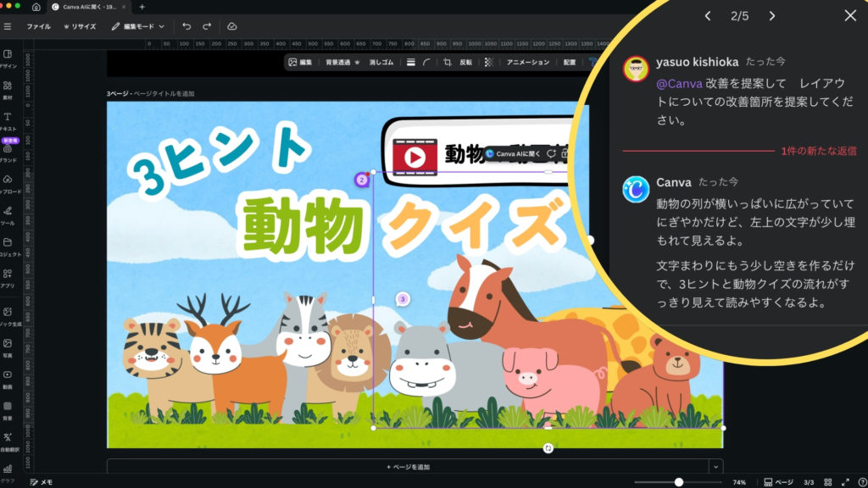Image resolution: width=868 pixels, height=488 pixels.
Task: Click the cloud save status icon
Action: (232, 26)
